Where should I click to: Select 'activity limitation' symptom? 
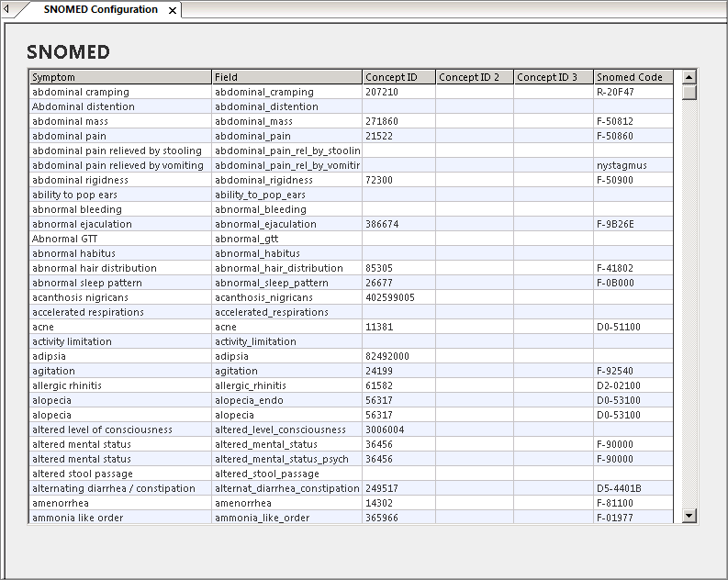click(120, 342)
